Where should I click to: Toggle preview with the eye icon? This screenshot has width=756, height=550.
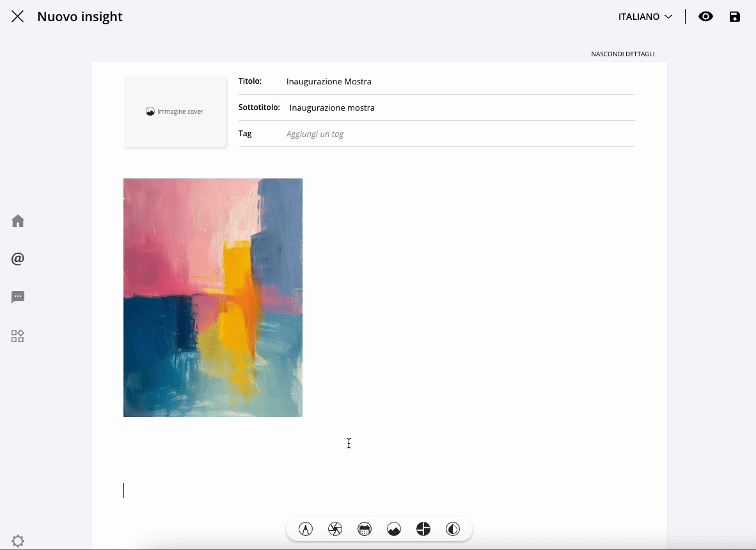pyautogui.click(x=705, y=17)
